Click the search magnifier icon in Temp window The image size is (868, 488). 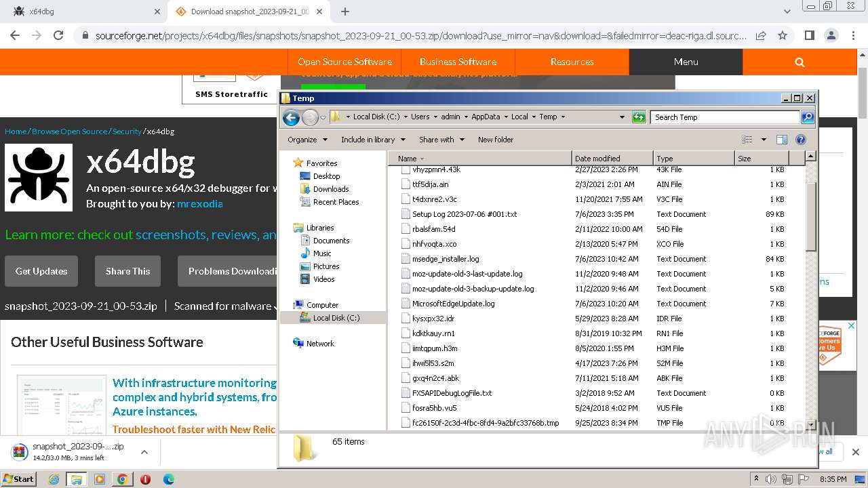click(807, 117)
